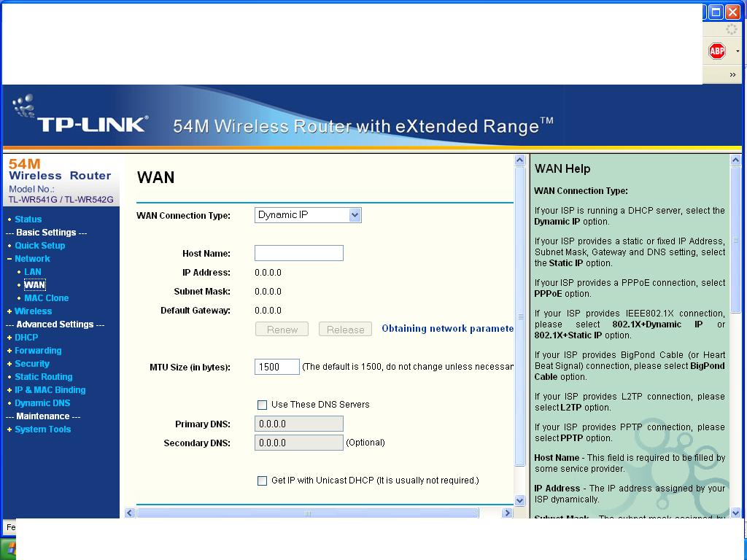This screenshot has height=560, width=747.
Task: Collapse the Network menu
Action: click(32, 259)
